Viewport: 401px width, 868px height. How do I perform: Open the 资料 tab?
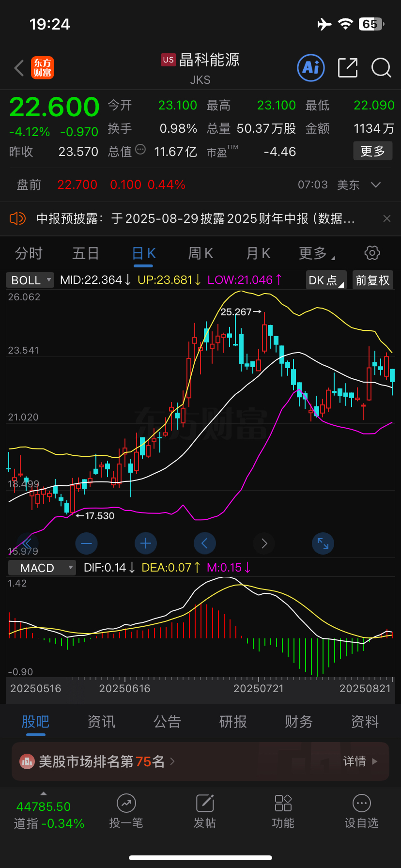click(365, 722)
